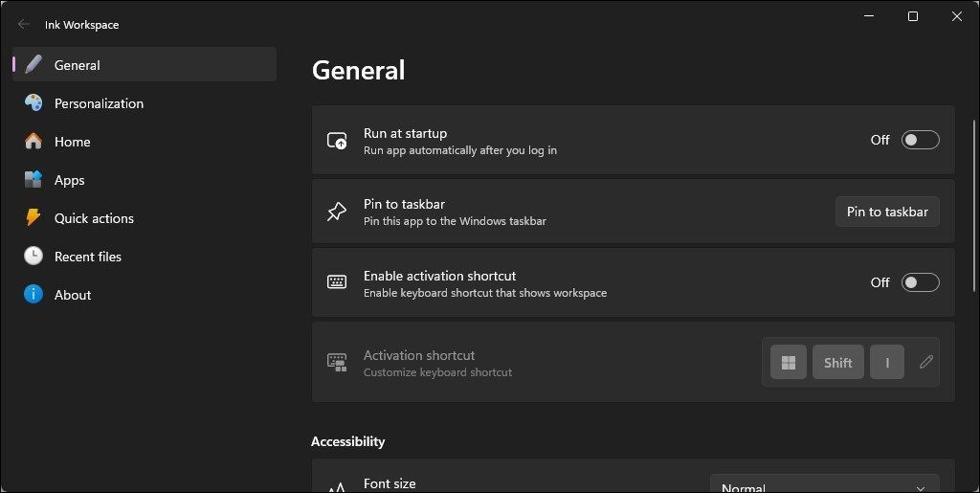Viewport: 980px width, 493px height.
Task: Click the keyboard icon for Enable activation shortcut
Action: pos(337,281)
